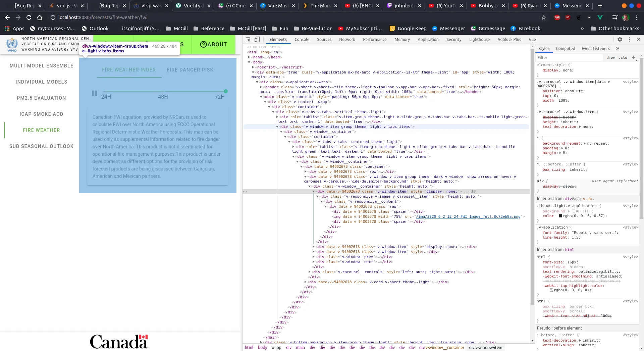The width and height of the screenshot is (644, 351).
Task: Toggle the device toolbar in DevTools
Action: click(x=257, y=39)
